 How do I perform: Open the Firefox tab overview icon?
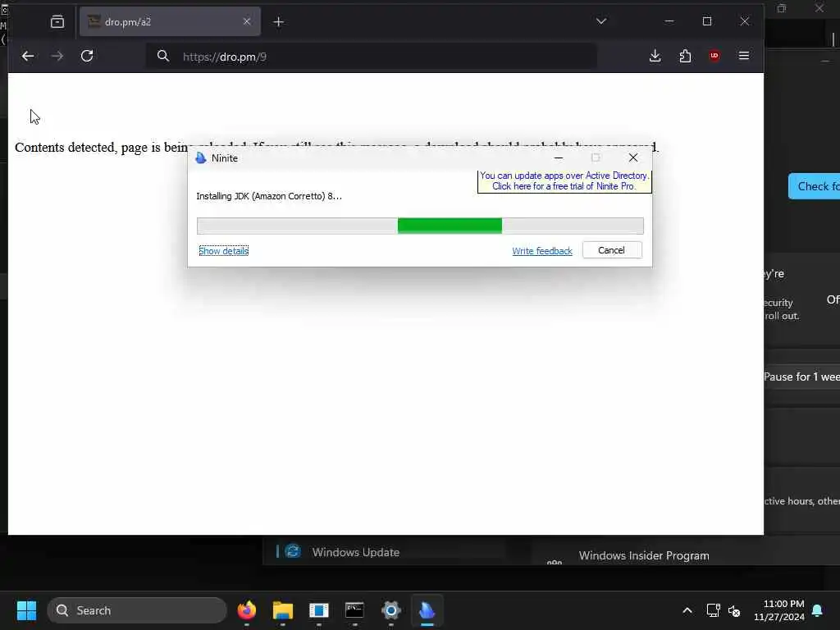(57, 22)
